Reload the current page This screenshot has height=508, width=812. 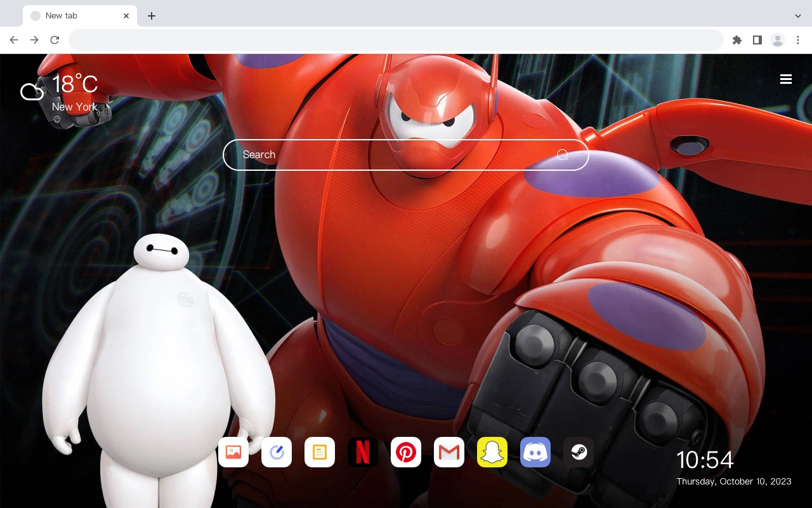(x=55, y=40)
